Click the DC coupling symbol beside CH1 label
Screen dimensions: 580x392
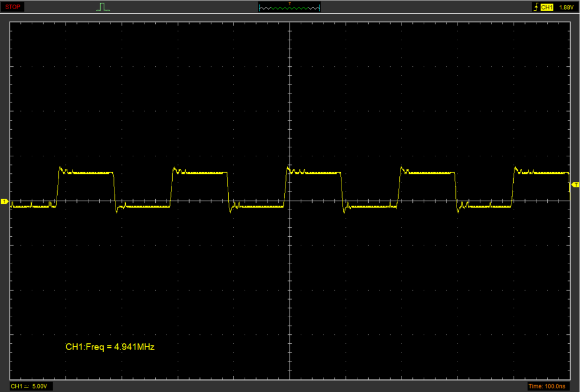point(26,386)
